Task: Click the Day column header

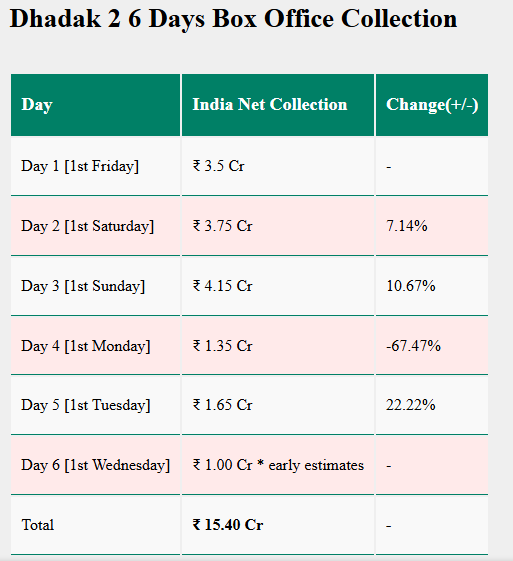Action: [95, 105]
